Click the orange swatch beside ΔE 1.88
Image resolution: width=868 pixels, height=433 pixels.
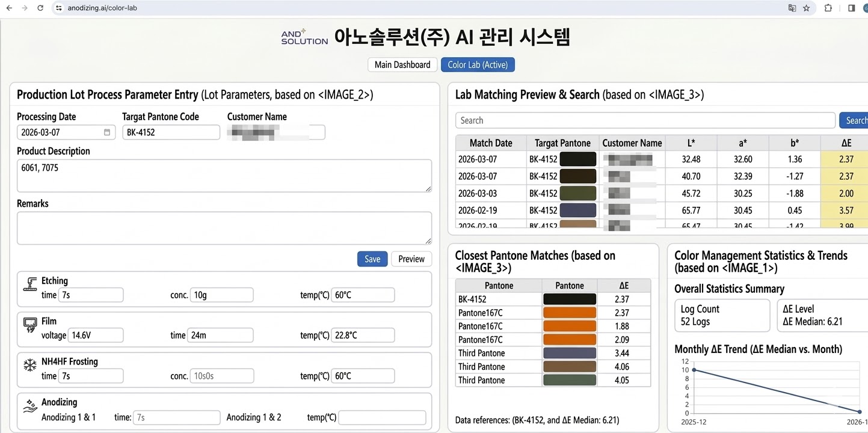[x=569, y=326]
